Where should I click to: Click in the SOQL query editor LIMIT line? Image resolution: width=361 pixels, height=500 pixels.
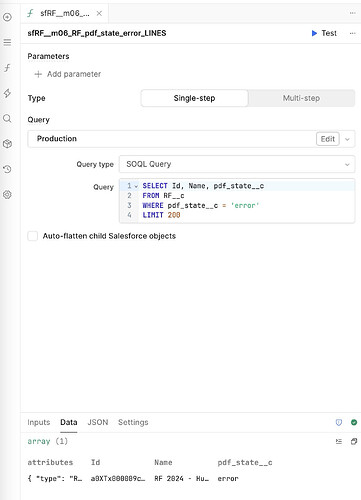coord(161,215)
